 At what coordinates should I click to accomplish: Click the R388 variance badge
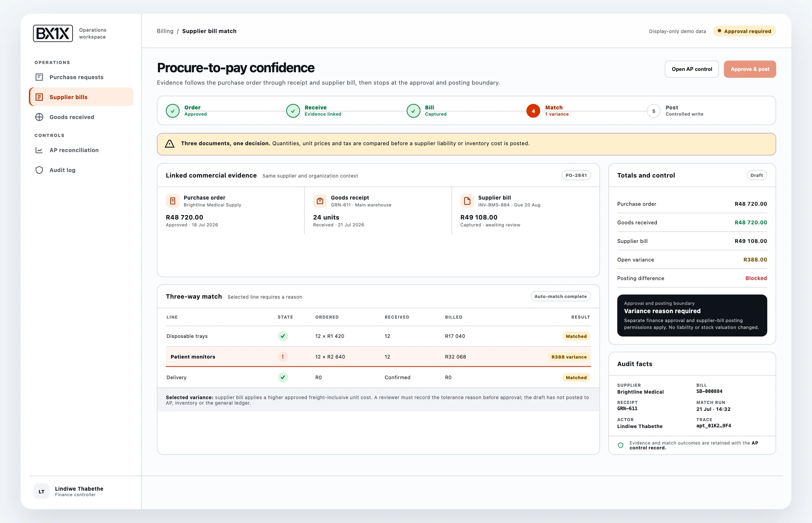tap(569, 357)
